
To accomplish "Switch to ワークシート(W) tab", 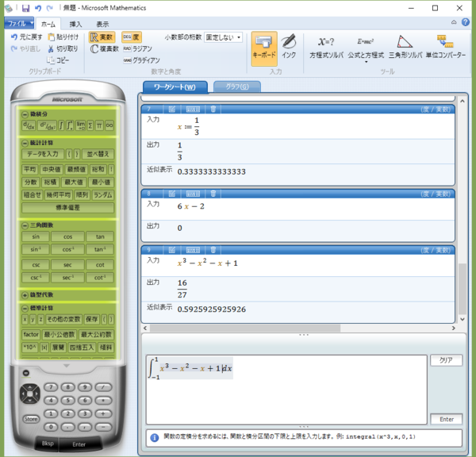I will click(175, 87).
